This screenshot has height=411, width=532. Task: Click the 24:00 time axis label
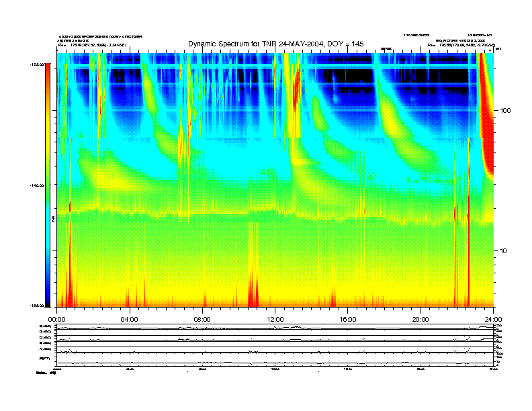494,320
